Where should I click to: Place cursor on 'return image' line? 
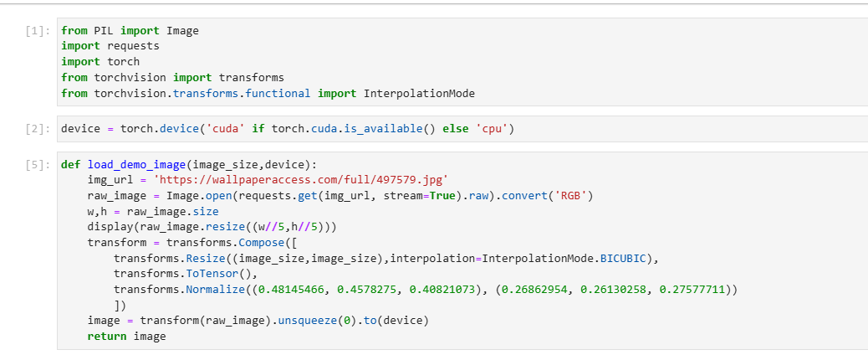click(x=127, y=337)
